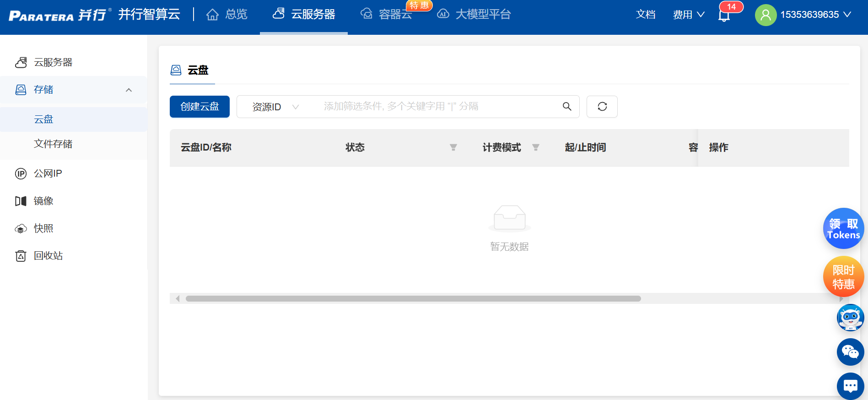Expand account menu 15353639635
The width and height of the screenshot is (868, 400).
coord(816,15)
